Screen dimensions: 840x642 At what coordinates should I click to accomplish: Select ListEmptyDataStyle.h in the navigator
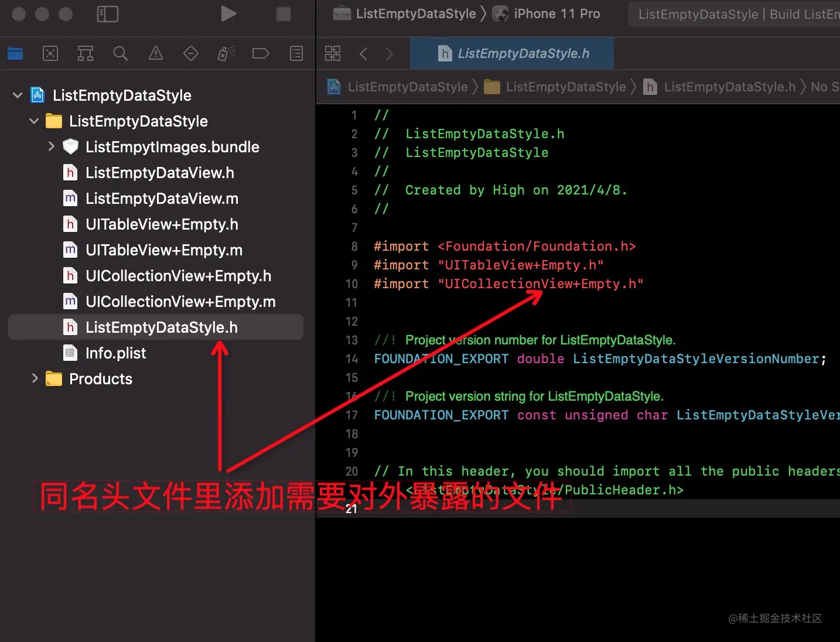156,327
